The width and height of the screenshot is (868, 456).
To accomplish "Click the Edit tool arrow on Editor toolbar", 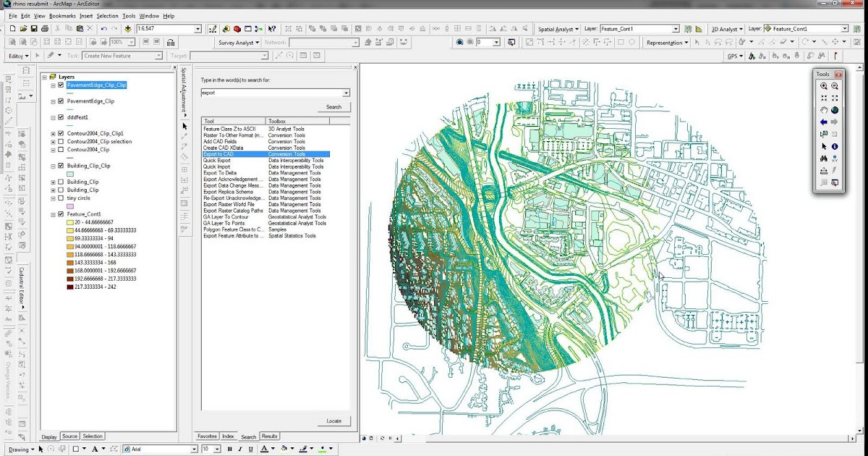I will point(37,56).
